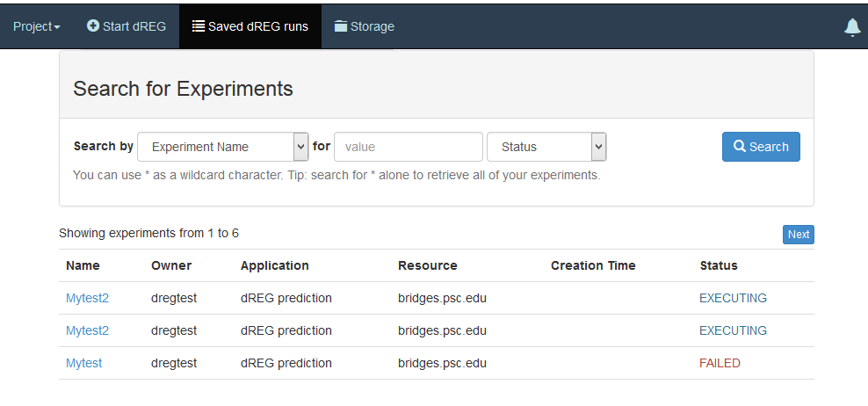Click the folder icon beside Storage
Image resolution: width=868 pixels, height=406 pixels.
pyautogui.click(x=341, y=26)
